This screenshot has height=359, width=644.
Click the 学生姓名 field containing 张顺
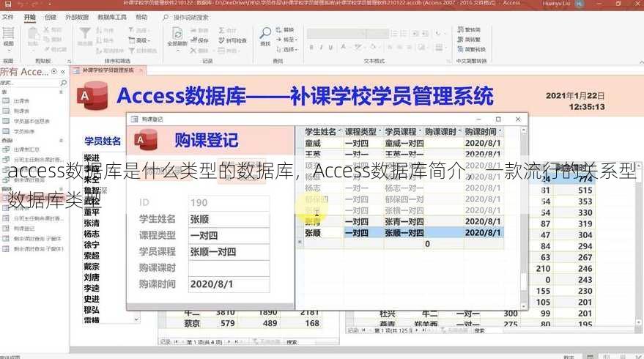(x=229, y=219)
